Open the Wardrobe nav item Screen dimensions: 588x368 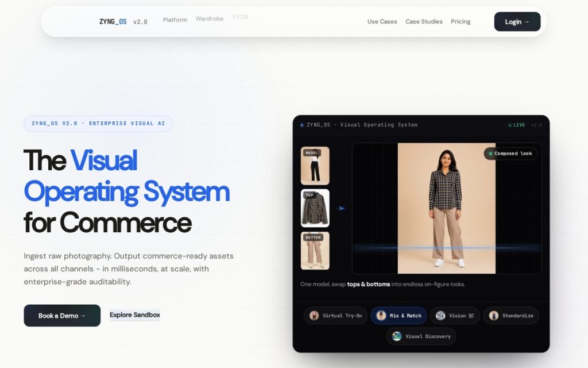click(209, 18)
